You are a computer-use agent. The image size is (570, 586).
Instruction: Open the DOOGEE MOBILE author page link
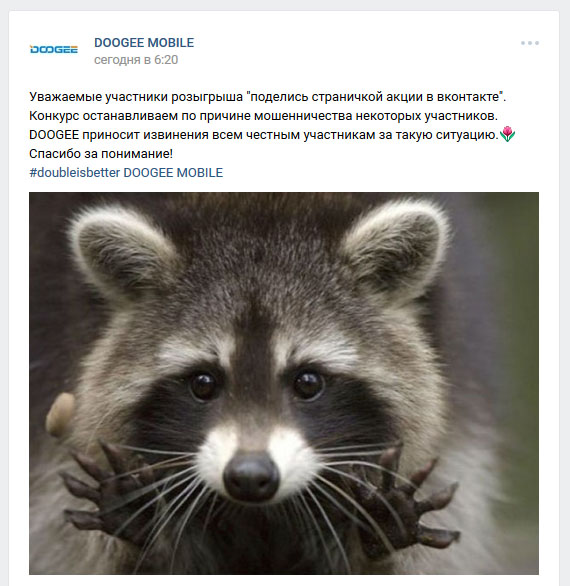coord(144,43)
